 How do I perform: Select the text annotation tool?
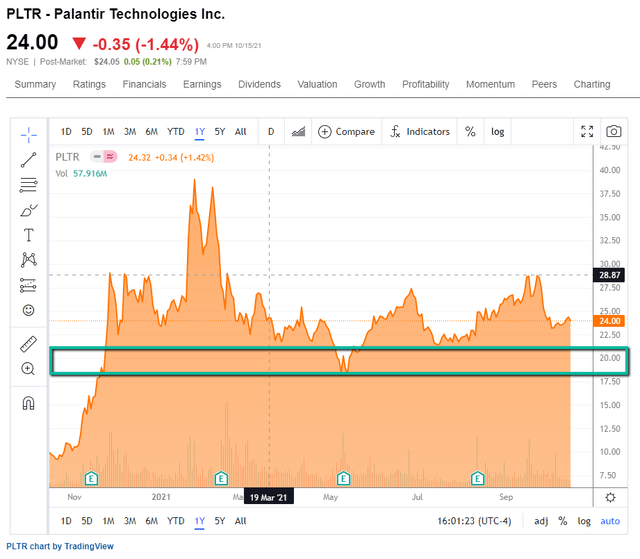(x=29, y=235)
